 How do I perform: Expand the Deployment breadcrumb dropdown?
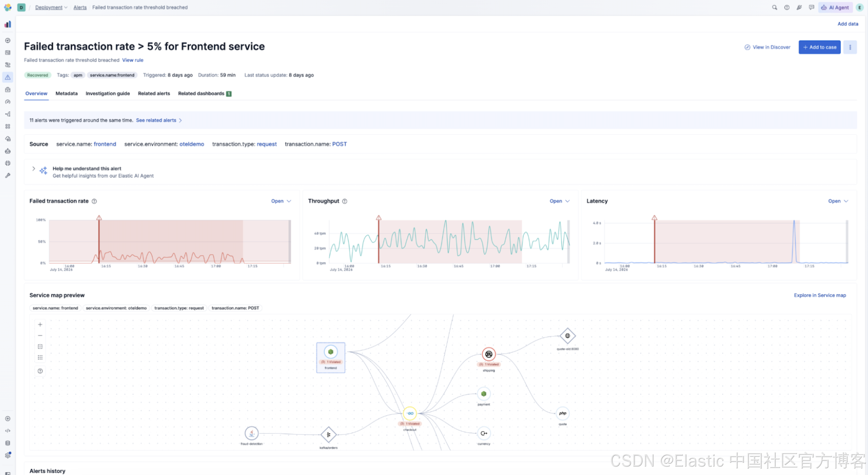[x=51, y=7]
